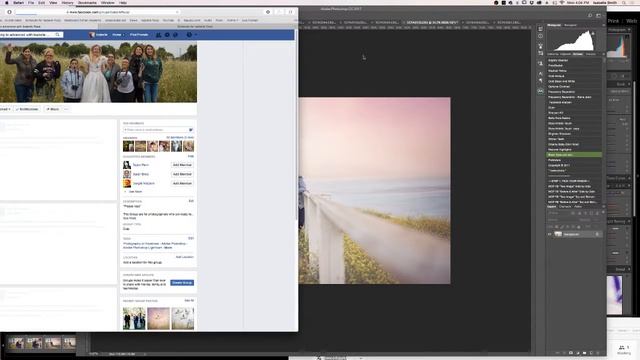This screenshot has height=360, width=640.
Task: Toggle Background layer visibility eye in Photoshop
Action: 549,234
